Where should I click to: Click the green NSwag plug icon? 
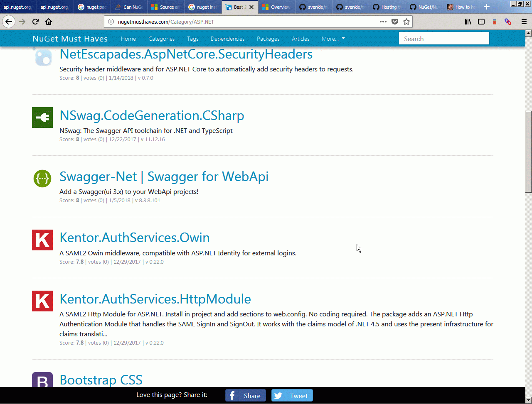pyautogui.click(x=42, y=118)
